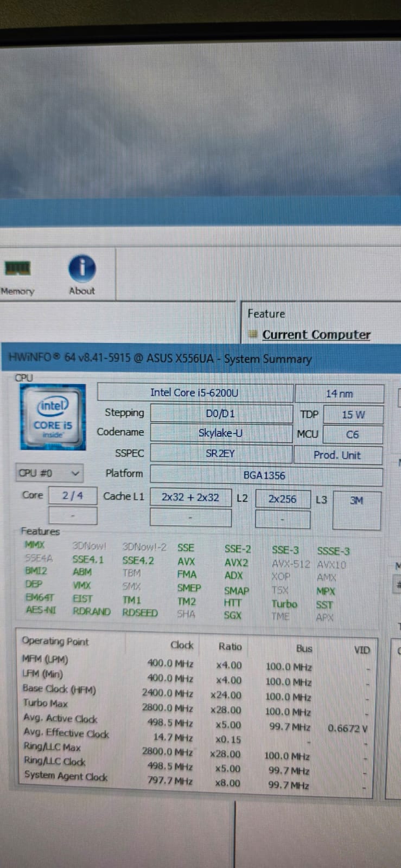Click the Intel Core i5 logo
This screenshot has height=868, width=401.
(53, 417)
